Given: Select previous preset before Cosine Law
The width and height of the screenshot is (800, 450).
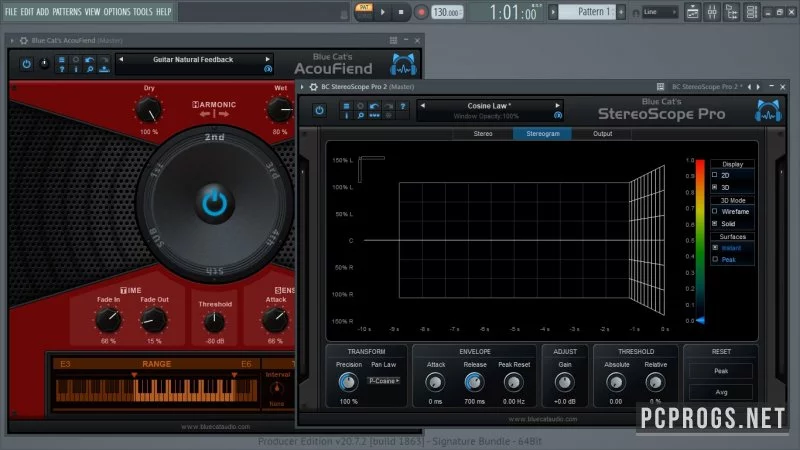Looking at the screenshot, I should click(422, 106).
